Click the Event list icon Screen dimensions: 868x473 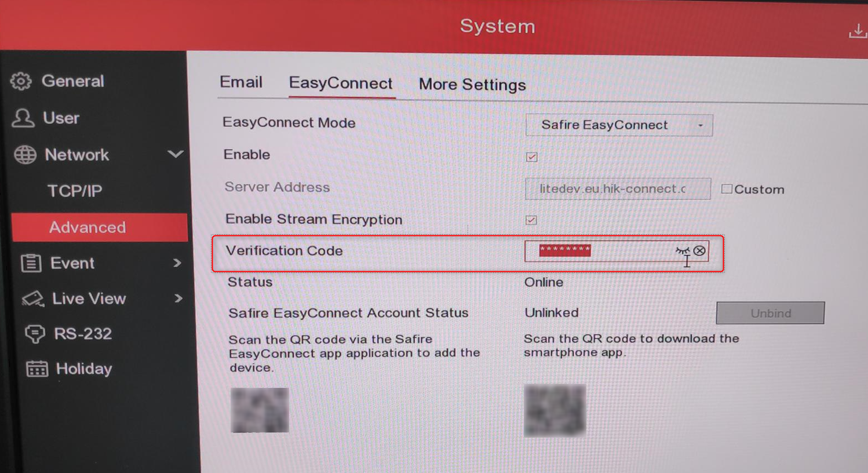point(31,263)
